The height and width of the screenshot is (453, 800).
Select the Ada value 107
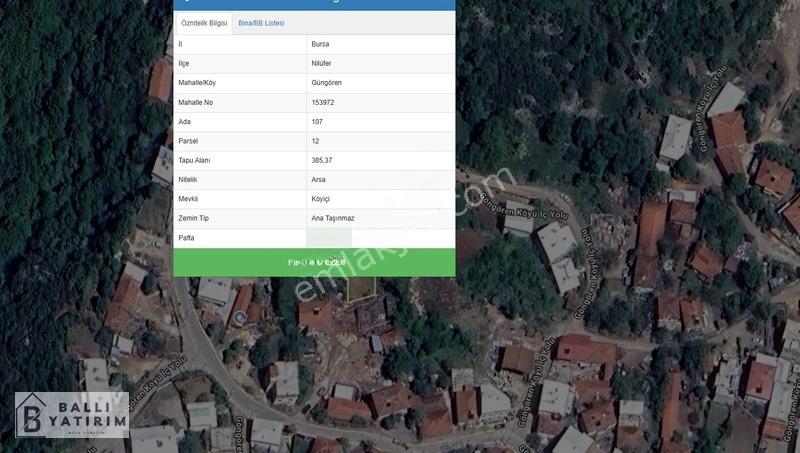click(317, 122)
